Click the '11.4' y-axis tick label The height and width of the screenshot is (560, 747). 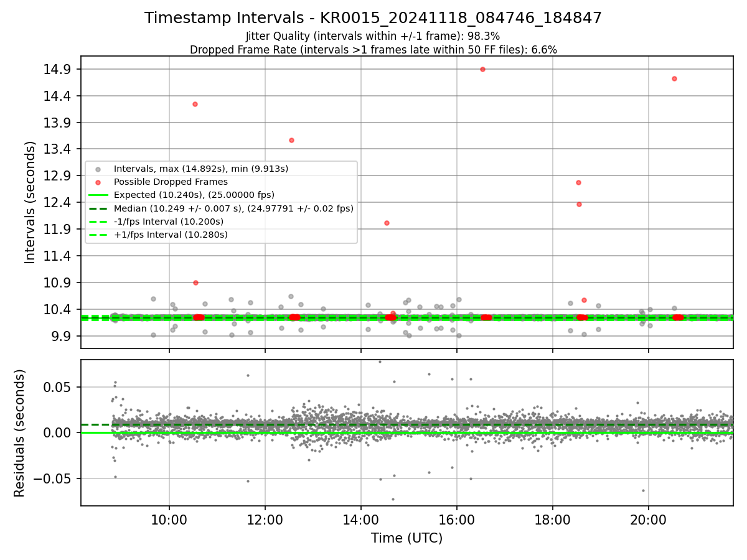pos(57,256)
